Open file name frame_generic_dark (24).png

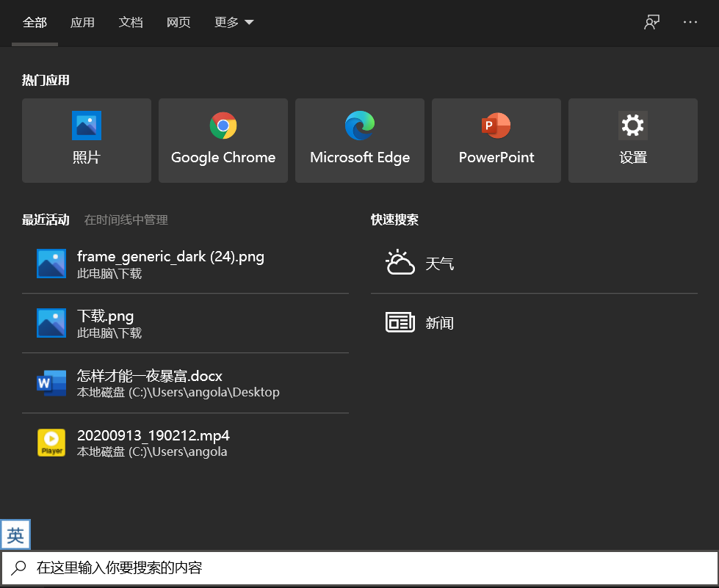tap(170, 257)
